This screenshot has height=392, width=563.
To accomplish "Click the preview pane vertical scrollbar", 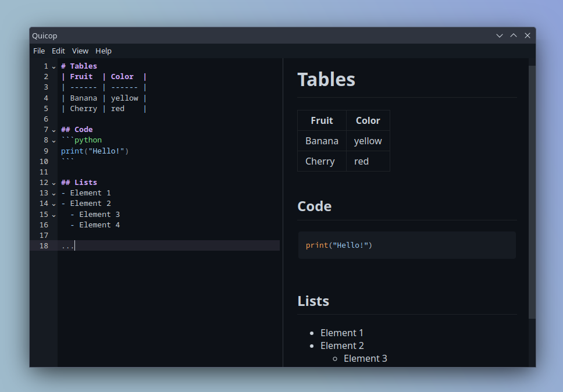I will click(x=532, y=192).
